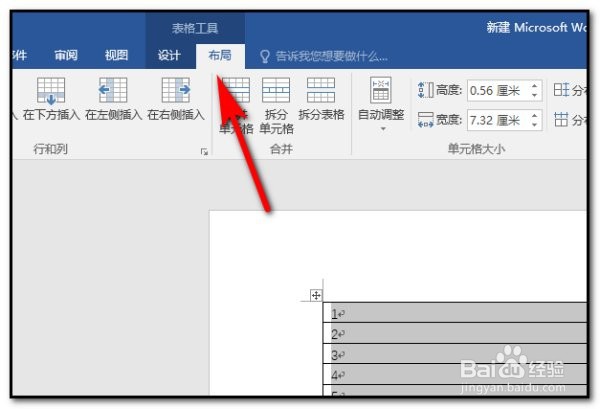Click the Insert Below (在下方插入) icon
Image resolution: width=600 pixels, height=409 pixels.
[51, 91]
